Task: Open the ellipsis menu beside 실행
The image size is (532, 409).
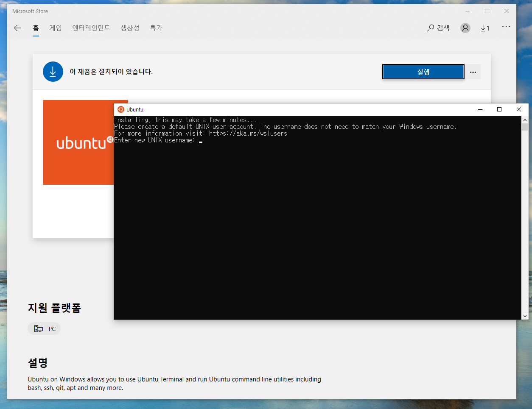Action: 473,72
